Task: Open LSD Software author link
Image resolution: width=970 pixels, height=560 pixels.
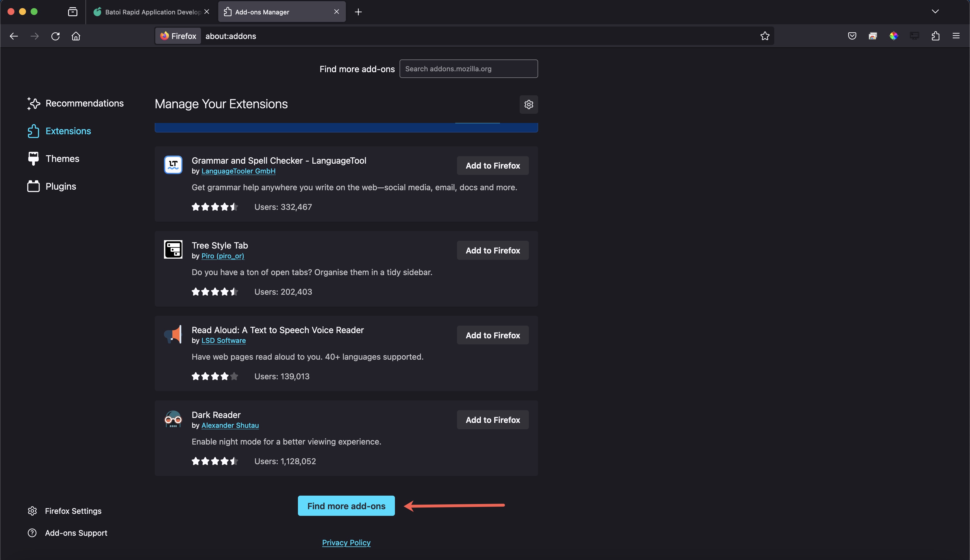Action: coord(223,340)
